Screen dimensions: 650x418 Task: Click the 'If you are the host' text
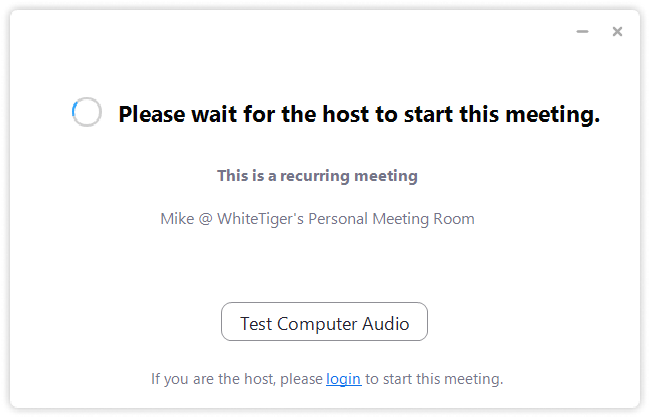(x=237, y=379)
